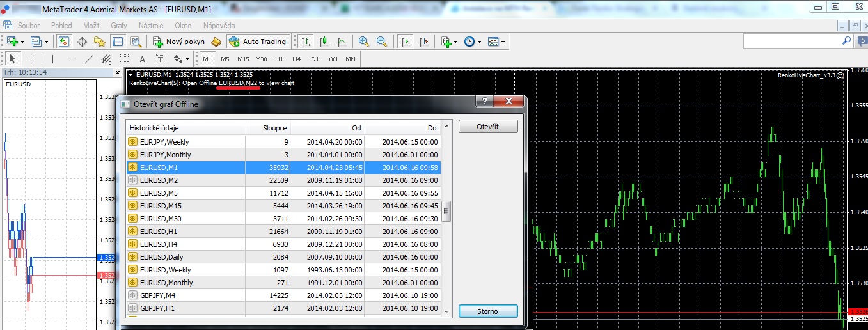
Task: Open the chart Profiles icon
Action: 36,42
